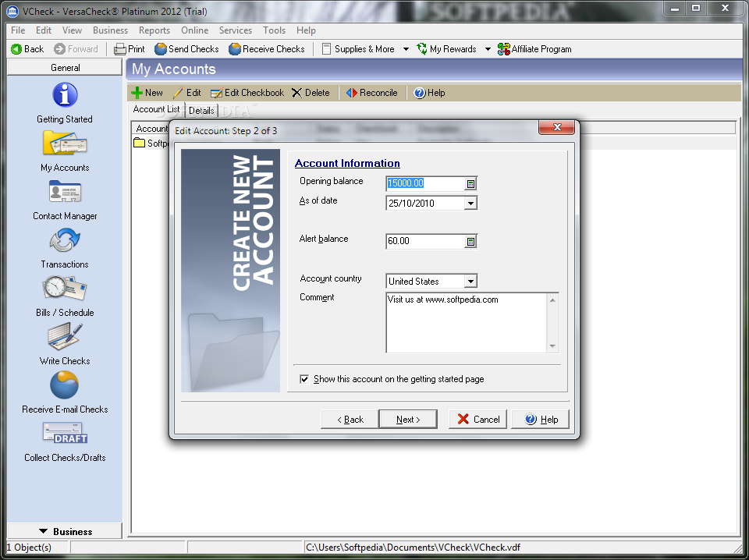Open the Bills / Schedule icon
The height and width of the screenshot is (560, 749).
coord(65,289)
